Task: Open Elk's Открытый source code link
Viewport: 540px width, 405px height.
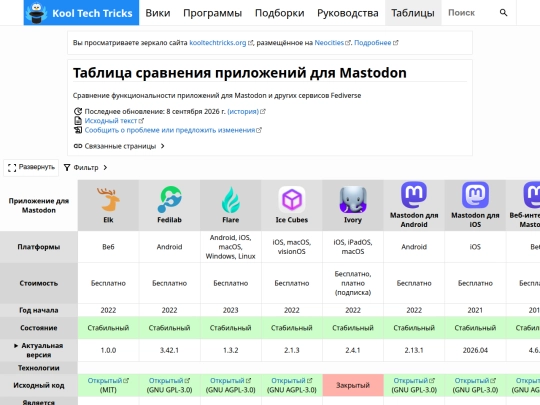Action: tap(105, 381)
